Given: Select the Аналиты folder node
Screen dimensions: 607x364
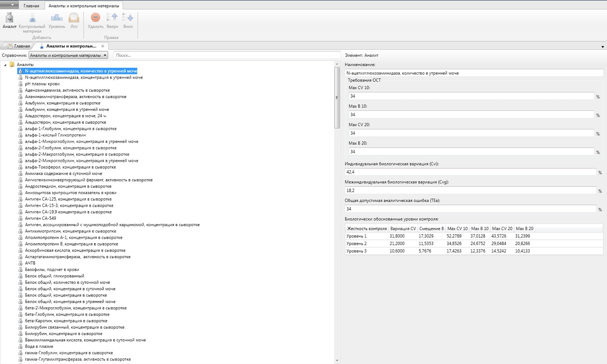Looking at the screenshot, I should (x=25, y=64).
